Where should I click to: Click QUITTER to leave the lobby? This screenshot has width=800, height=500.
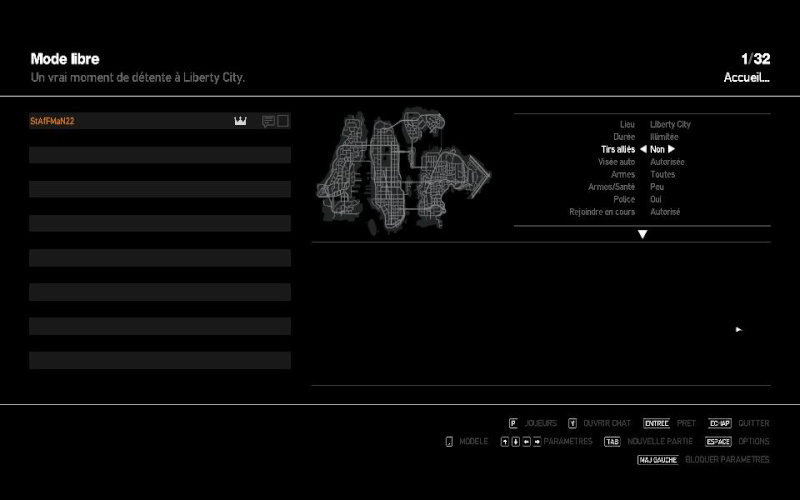[754, 423]
